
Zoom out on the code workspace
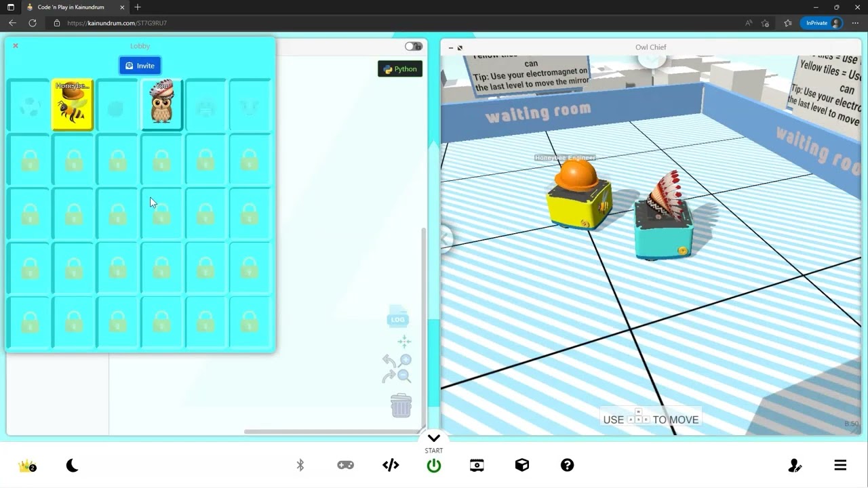click(x=404, y=375)
